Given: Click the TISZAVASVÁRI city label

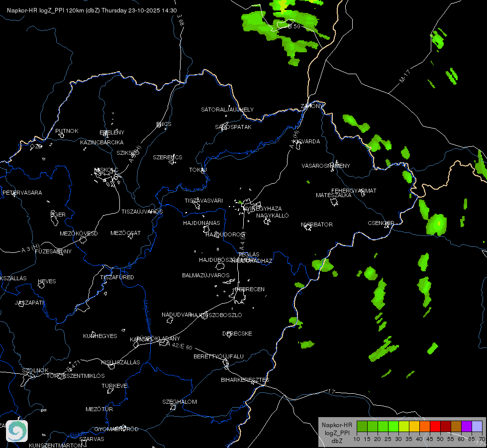Looking at the screenshot, I should click(204, 201).
